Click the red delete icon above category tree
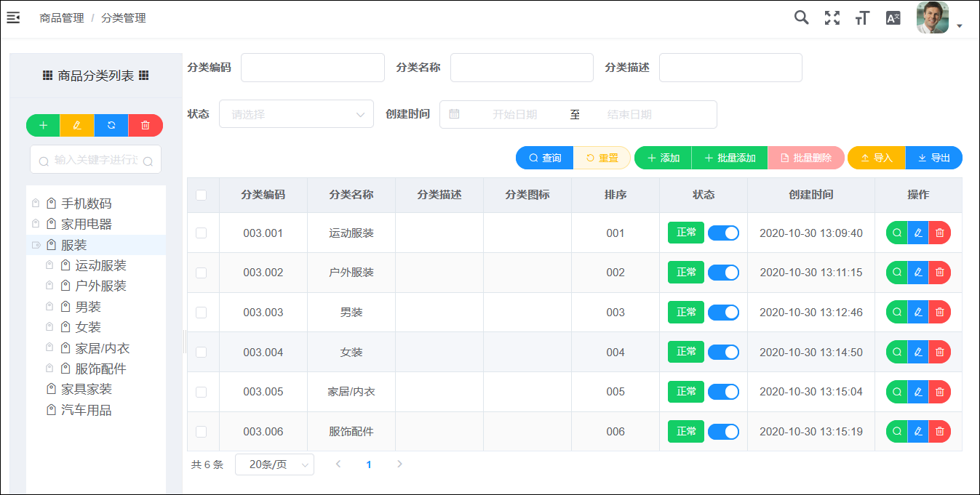Viewport: 980px width, 495px height. click(x=146, y=125)
